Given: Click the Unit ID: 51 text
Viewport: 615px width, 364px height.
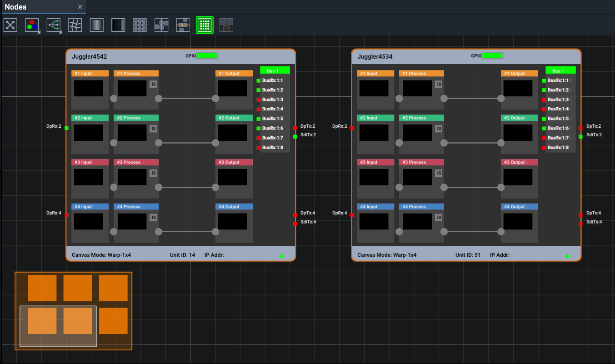Looking at the screenshot, I should [x=468, y=255].
